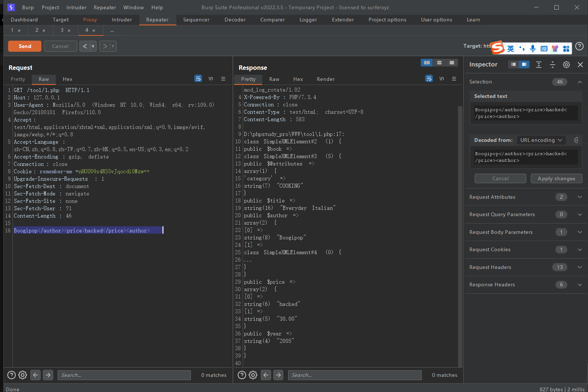Click add decoding icon beside URL encoding
Image resolution: width=588 pixels, height=392 pixels.
[576, 140]
